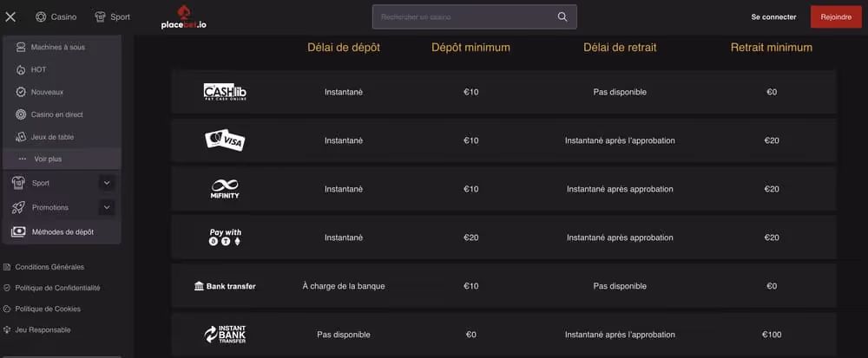Viewport: 868px width, 358px height.
Task: Open Casino en direct menu item
Action: click(x=56, y=114)
